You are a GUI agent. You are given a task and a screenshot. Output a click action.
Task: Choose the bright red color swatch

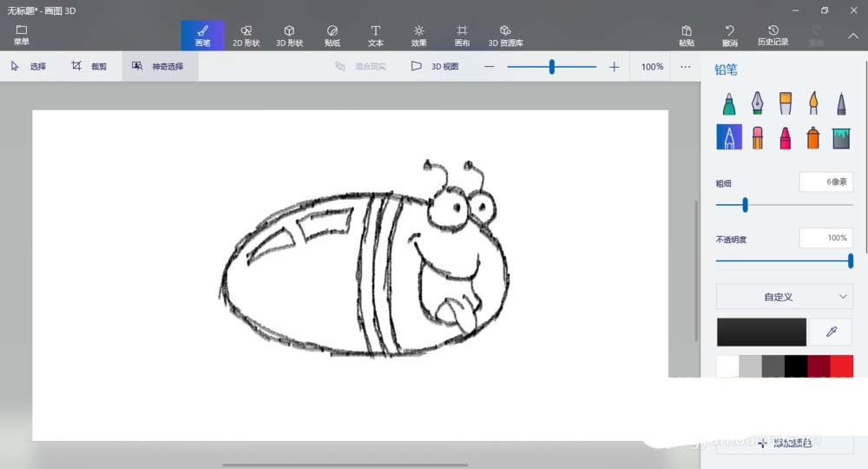(x=841, y=367)
